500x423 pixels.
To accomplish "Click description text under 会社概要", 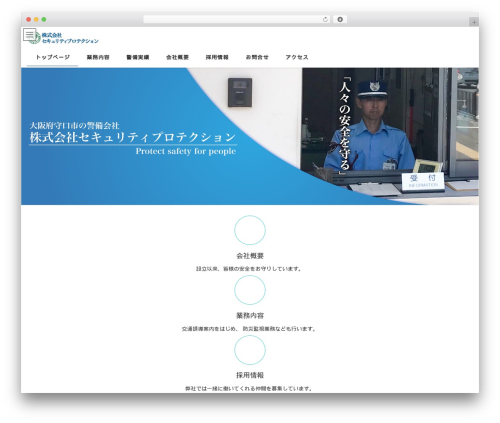I will [249, 269].
